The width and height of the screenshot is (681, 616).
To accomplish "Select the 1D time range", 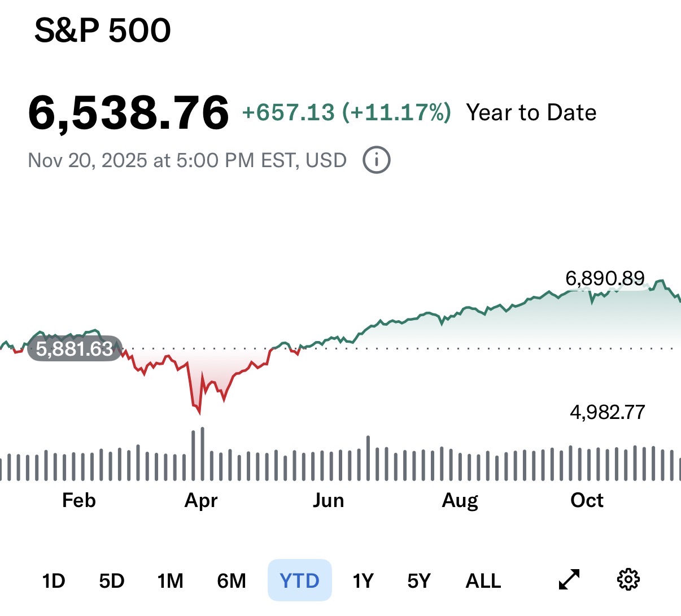I will pos(54,580).
